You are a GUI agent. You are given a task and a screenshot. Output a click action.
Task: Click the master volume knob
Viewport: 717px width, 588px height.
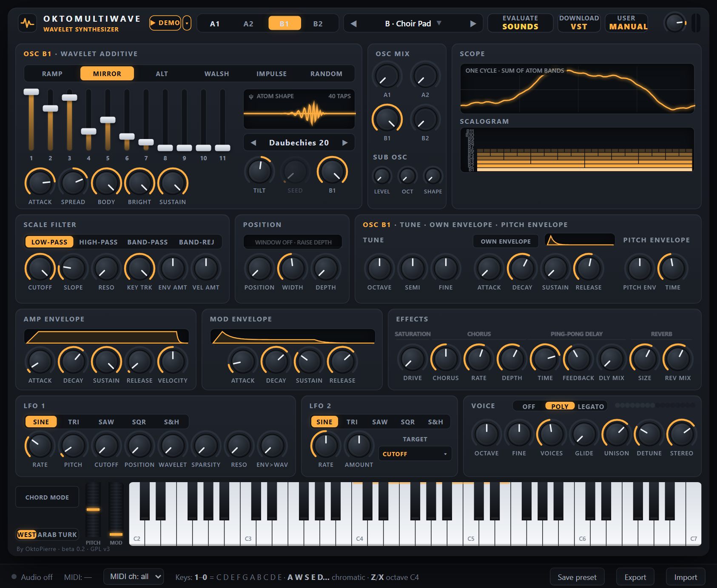[675, 23]
